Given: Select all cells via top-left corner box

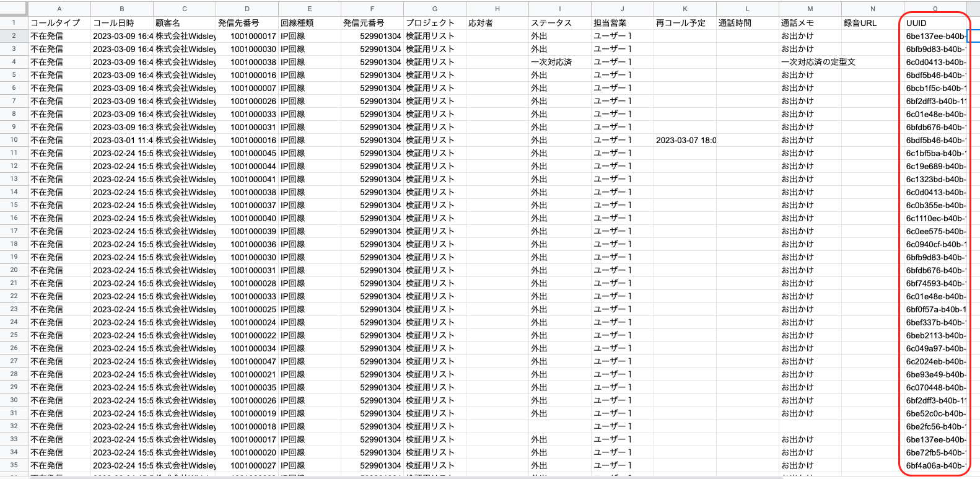Looking at the screenshot, I should tap(14, 9).
